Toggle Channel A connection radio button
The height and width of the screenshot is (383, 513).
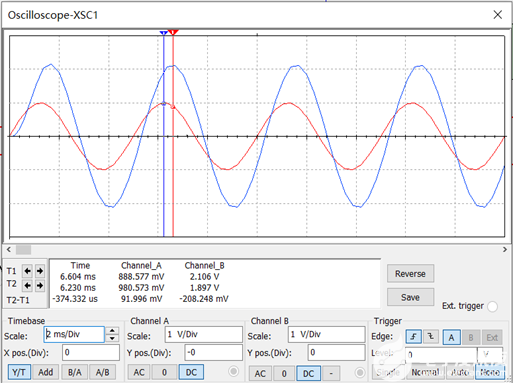(x=234, y=371)
